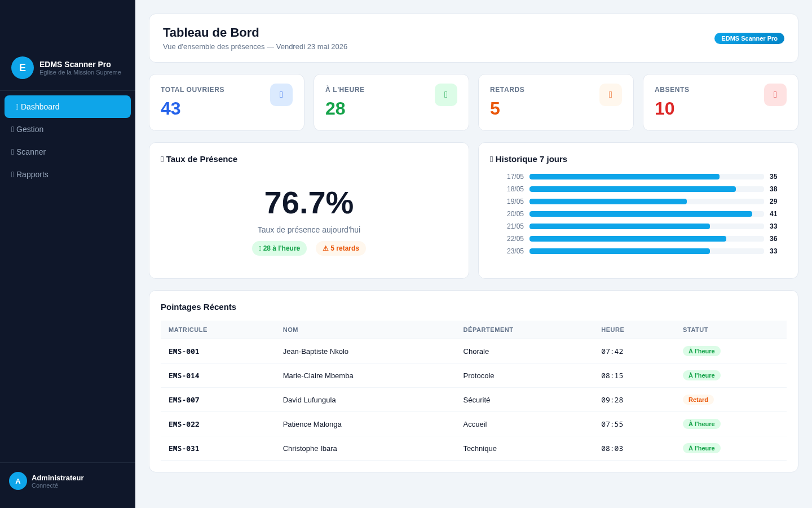
Task: Click the À l'heure badge for EMS-031
Action: (701, 448)
